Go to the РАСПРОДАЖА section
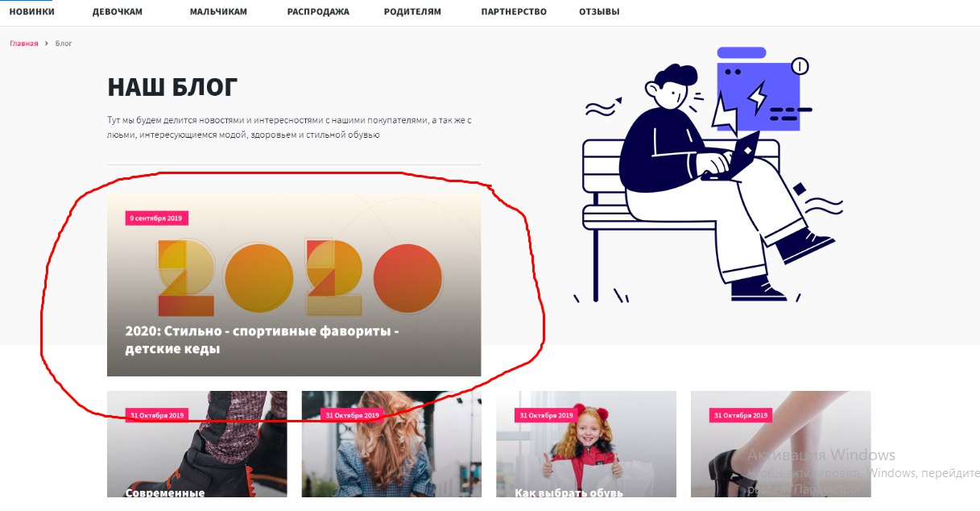980x511 pixels. pyautogui.click(x=318, y=12)
